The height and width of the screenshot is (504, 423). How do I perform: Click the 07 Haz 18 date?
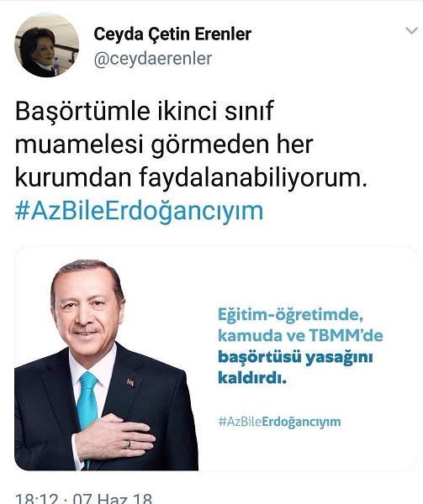[112, 498]
